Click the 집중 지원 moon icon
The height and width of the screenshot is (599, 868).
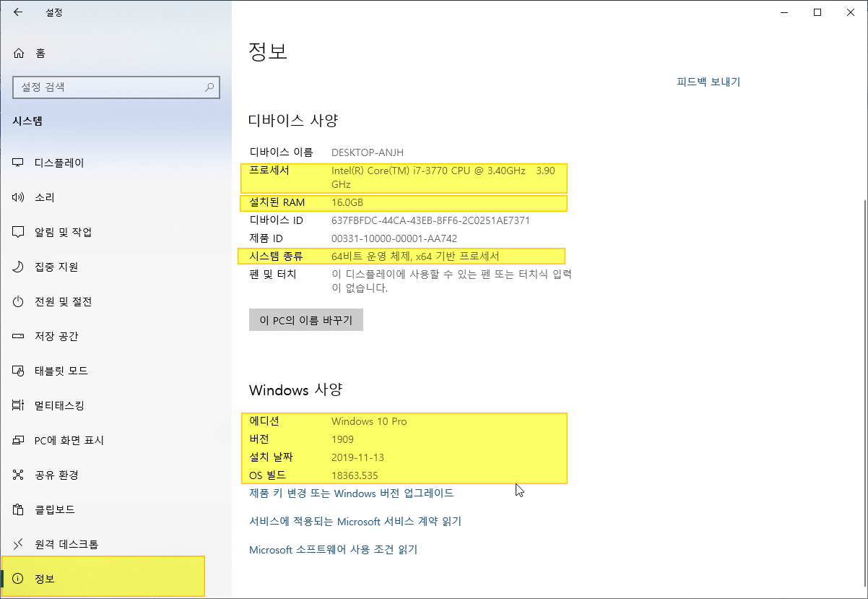coord(19,267)
